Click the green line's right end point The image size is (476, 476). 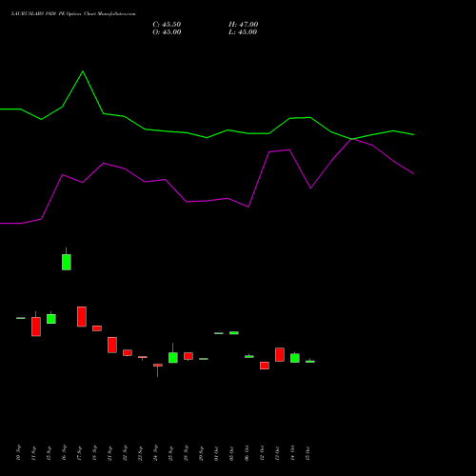point(413,134)
